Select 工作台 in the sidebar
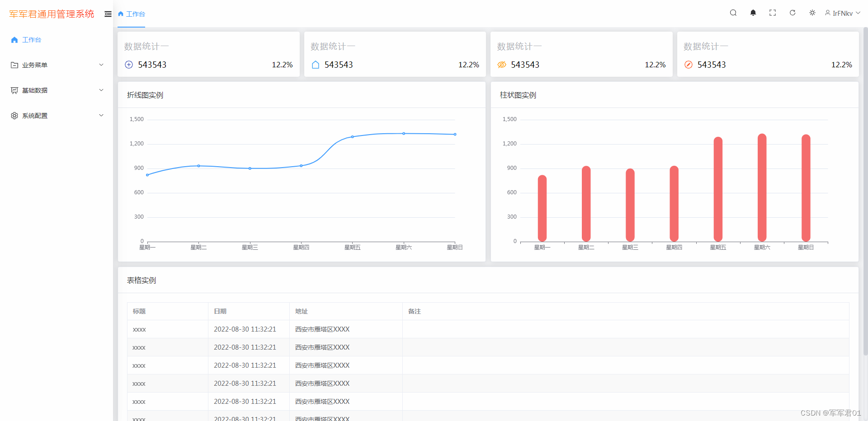The image size is (868, 421). click(57, 40)
